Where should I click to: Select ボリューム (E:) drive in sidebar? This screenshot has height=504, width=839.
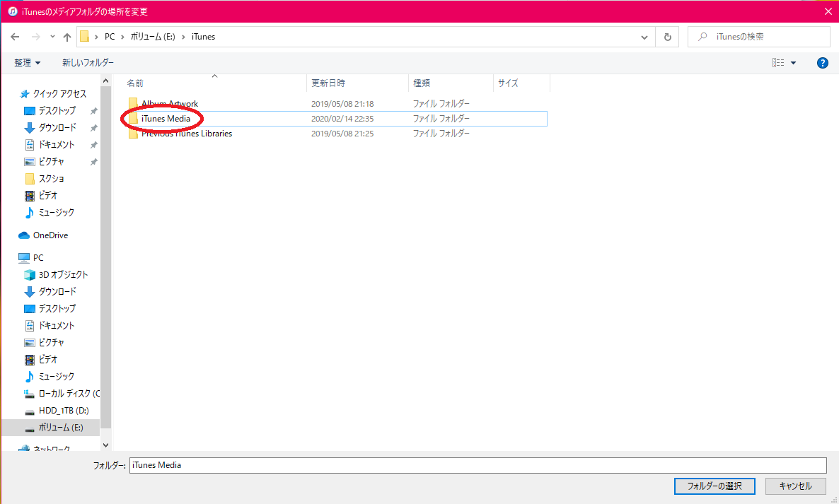coord(51,428)
